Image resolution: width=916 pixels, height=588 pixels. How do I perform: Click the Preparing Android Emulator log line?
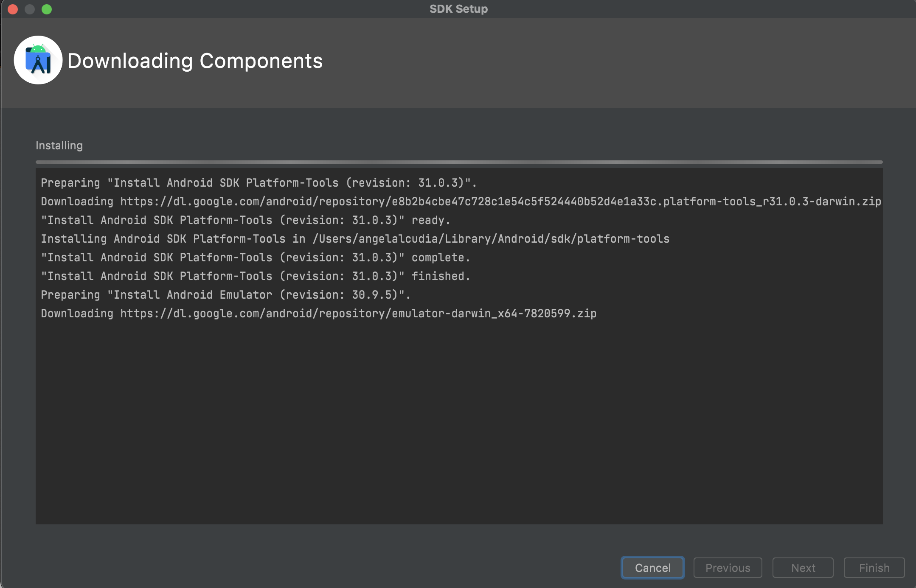point(226,295)
